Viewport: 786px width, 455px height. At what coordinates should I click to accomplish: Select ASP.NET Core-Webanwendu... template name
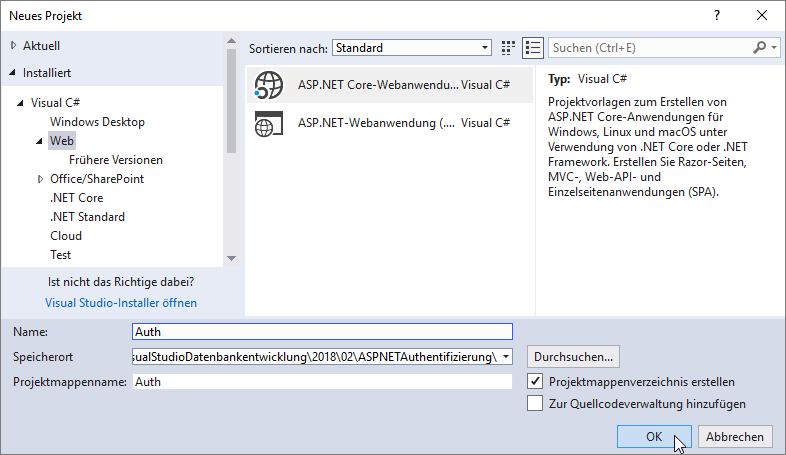click(x=378, y=85)
